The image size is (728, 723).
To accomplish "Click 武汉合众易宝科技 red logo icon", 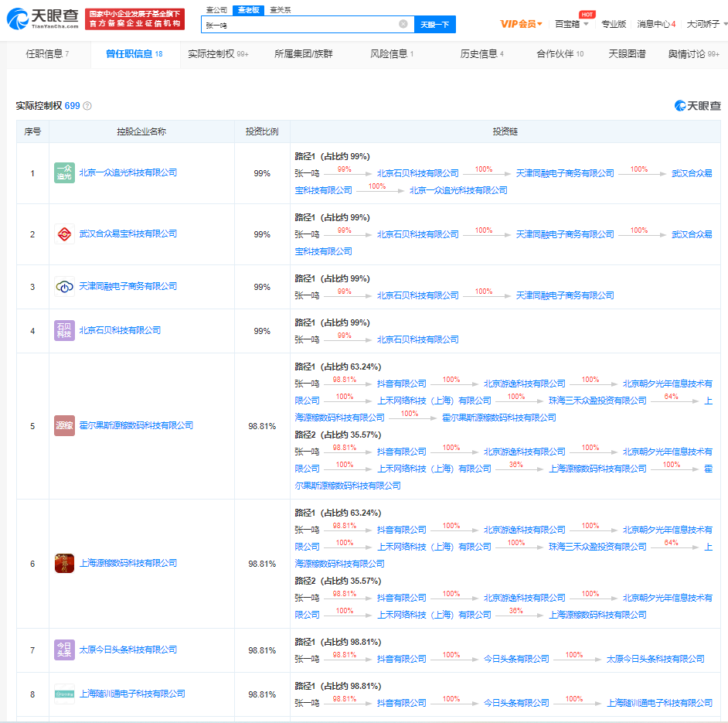I will (x=65, y=234).
